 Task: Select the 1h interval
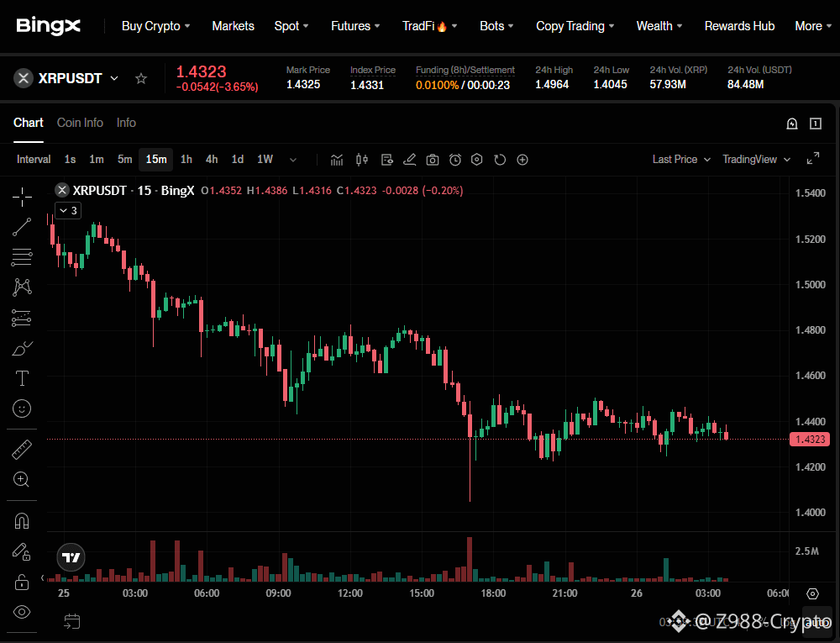pyautogui.click(x=186, y=159)
